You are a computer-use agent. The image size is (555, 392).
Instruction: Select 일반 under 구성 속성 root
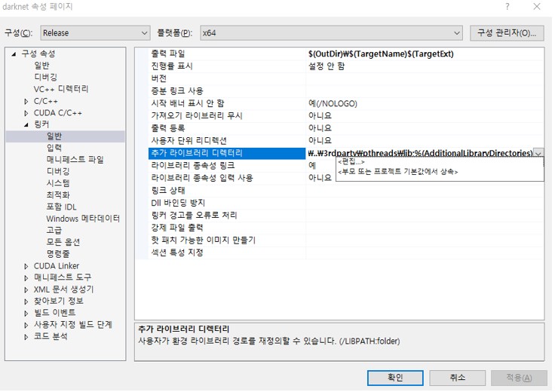pyautogui.click(x=41, y=66)
